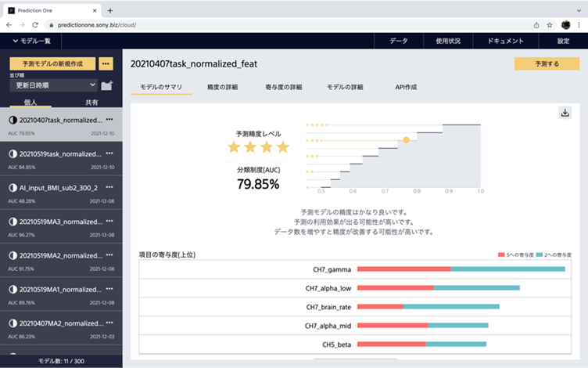588x368 pixels.
Task: Click half-circle icon of 20210519MA3_normalized model
Action: click(x=13, y=222)
